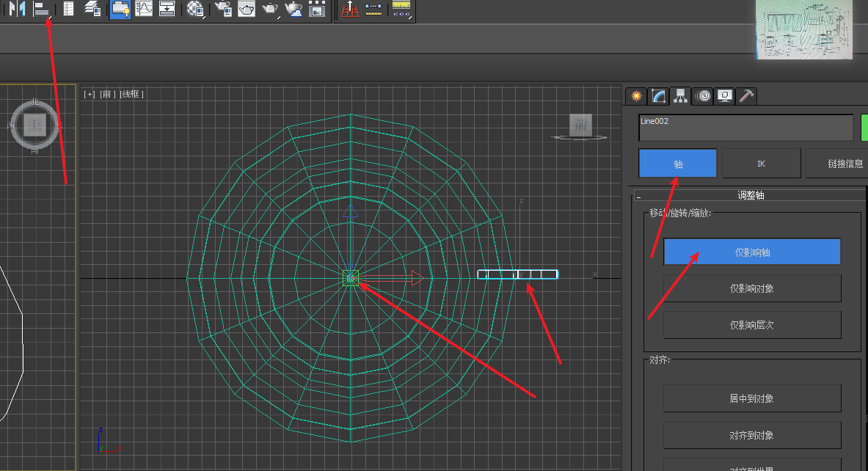The height and width of the screenshot is (471, 868).
Task: Click the teapot-with-cloud render icon
Action: point(293,9)
